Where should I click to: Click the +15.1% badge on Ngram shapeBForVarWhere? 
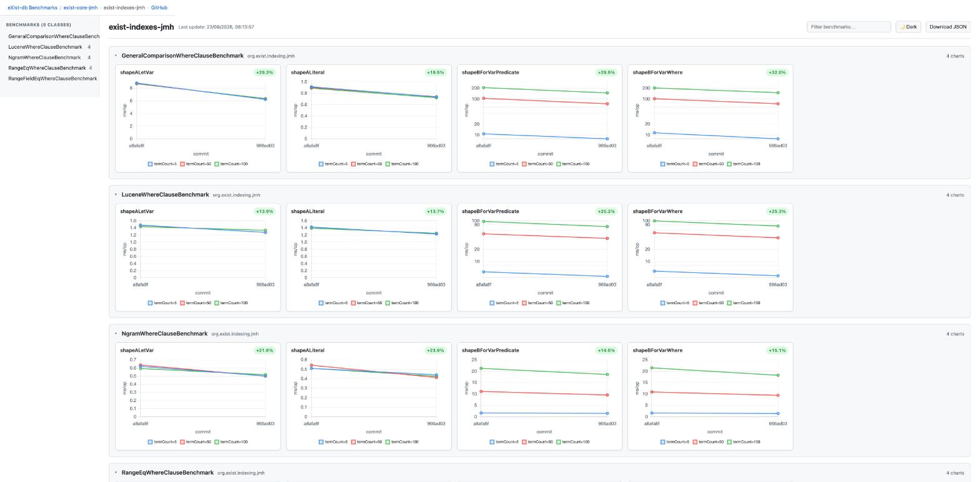pyautogui.click(x=777, y=350)
